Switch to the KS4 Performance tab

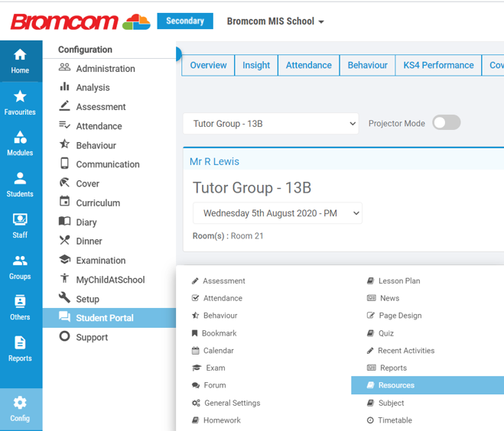coord(438,65)
